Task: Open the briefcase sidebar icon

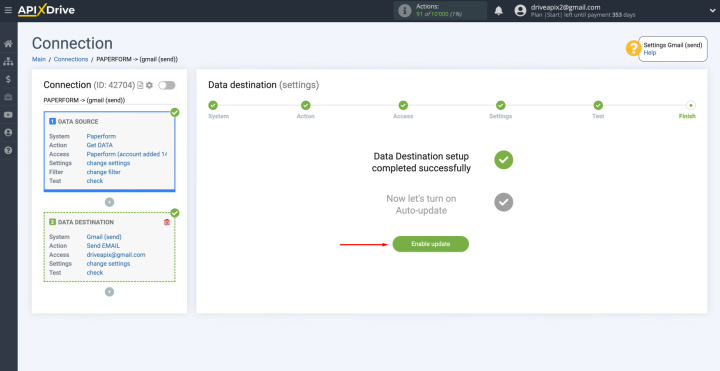Action: pyautogui.click(x=8, y=97)
